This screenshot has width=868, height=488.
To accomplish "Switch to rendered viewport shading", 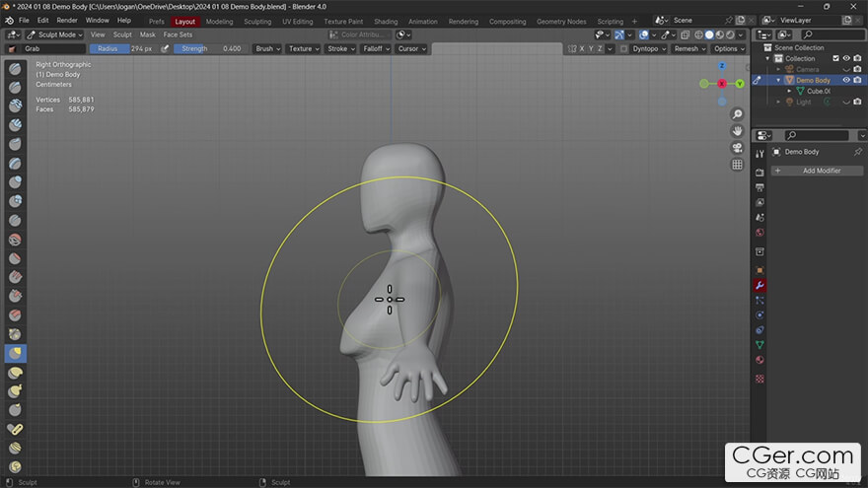I will 730,35.
